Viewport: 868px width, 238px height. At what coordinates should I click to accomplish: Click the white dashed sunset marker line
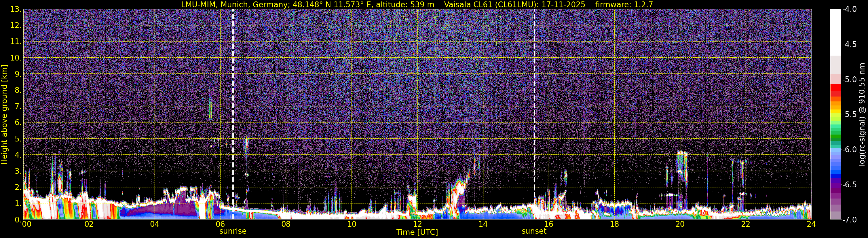(534, 114)
